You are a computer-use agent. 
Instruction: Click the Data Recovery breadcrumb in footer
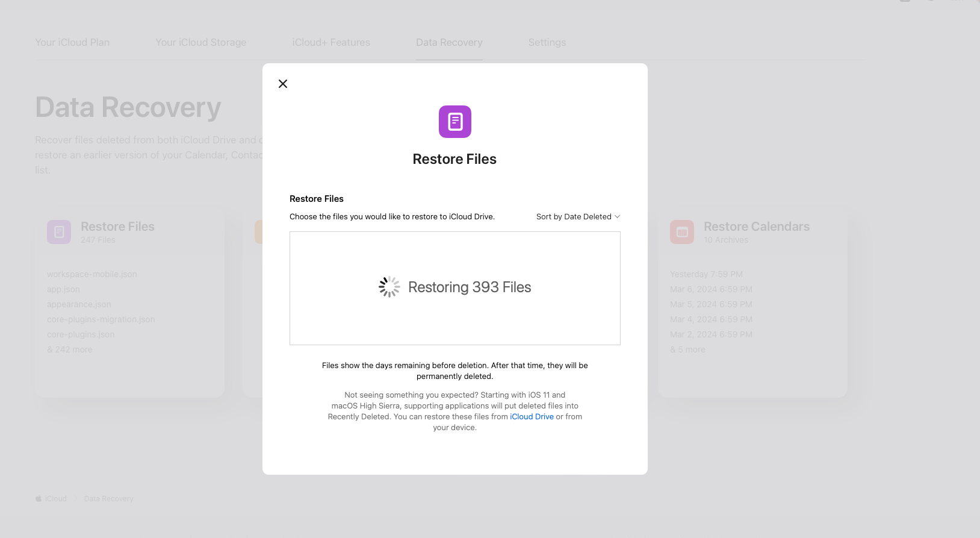coord(108,499)
